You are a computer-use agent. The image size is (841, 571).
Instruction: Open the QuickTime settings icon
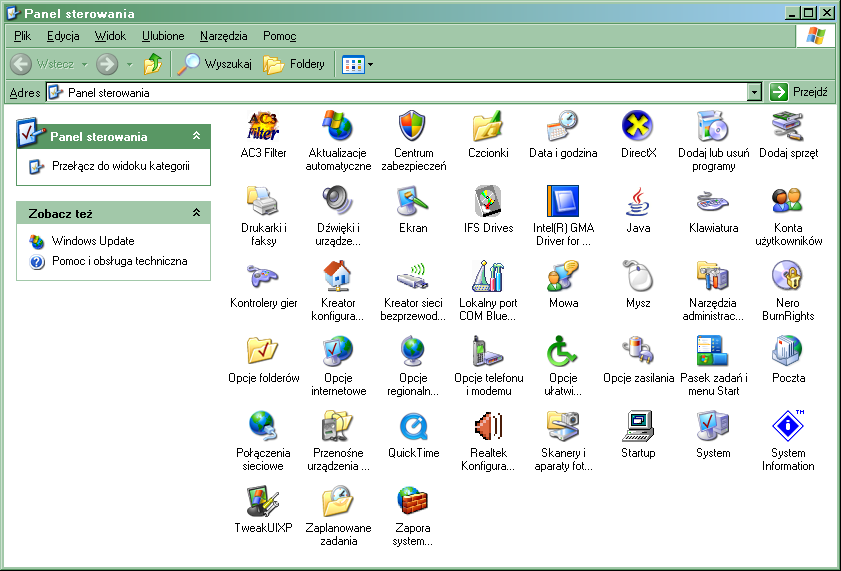coord(413,428)
